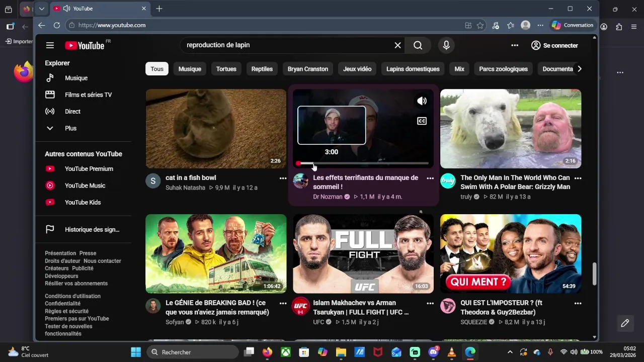Open Conversation copilot button
The height and width of the screenshot is (362, 644).
tap(573, 25)
